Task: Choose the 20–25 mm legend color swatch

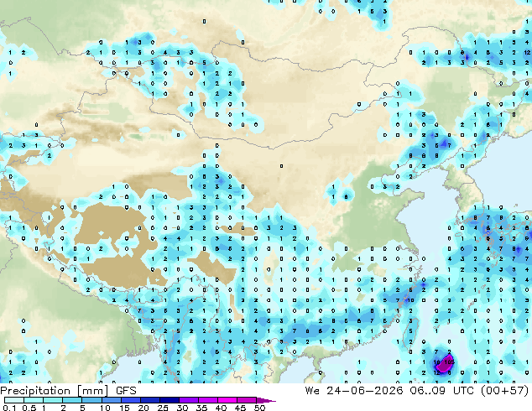Action: (x=149, y=400)
